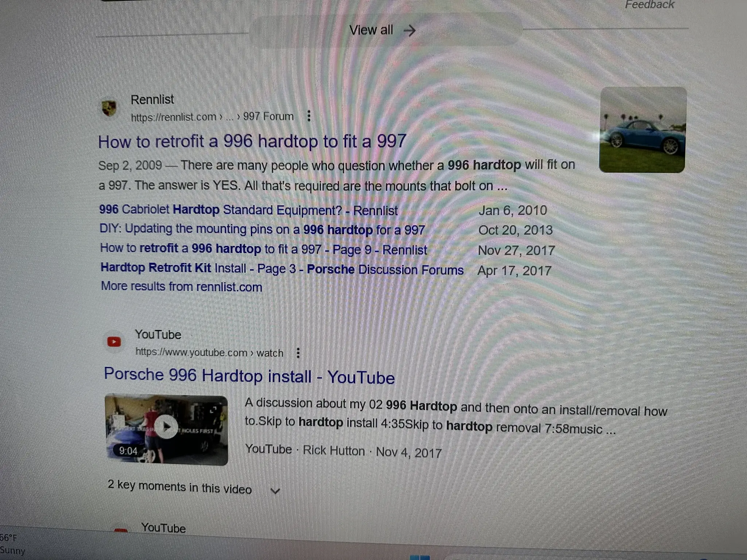Open Hardtop Retrofit Kit Install Page 3
The width and height of the screenshot is (747, 560).
coord(282,269)
